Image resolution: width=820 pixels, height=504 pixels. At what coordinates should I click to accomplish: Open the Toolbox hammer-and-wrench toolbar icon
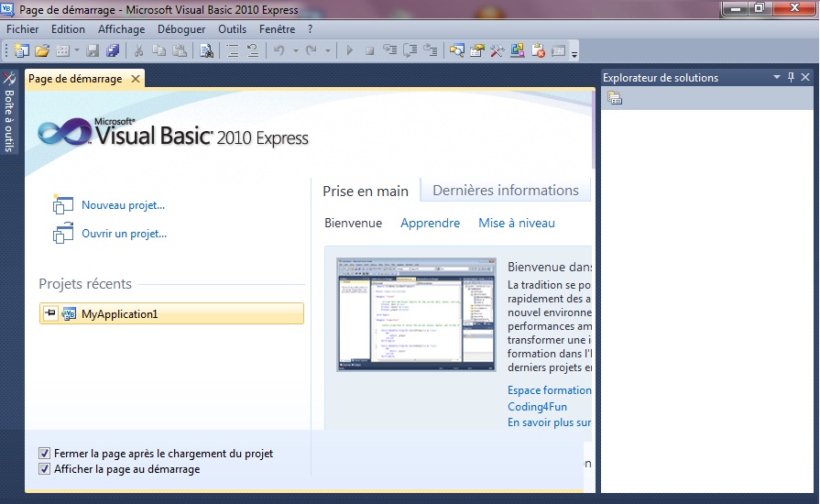click(497, 50)
